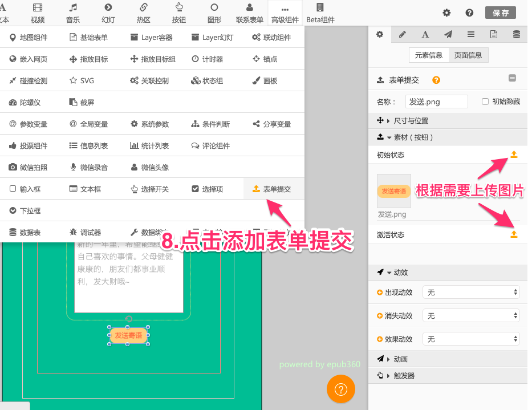
Task: Switch to the 页面信息 tab
Action: click(468, 55)
